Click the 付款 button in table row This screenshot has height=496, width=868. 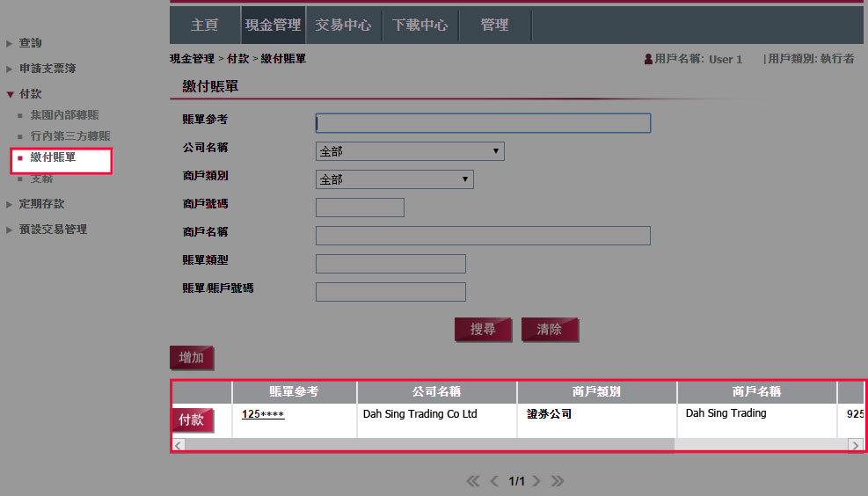192,420
